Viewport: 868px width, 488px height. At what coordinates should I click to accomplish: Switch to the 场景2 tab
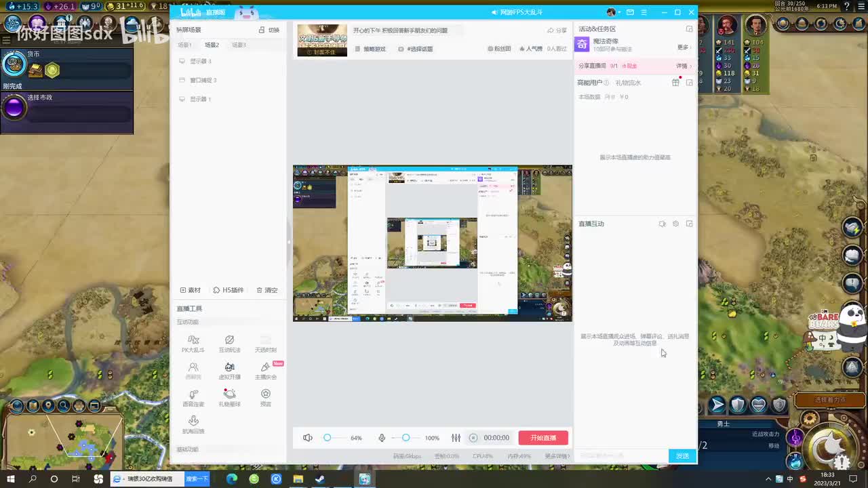pyautogui.click(x=212, y=45)
